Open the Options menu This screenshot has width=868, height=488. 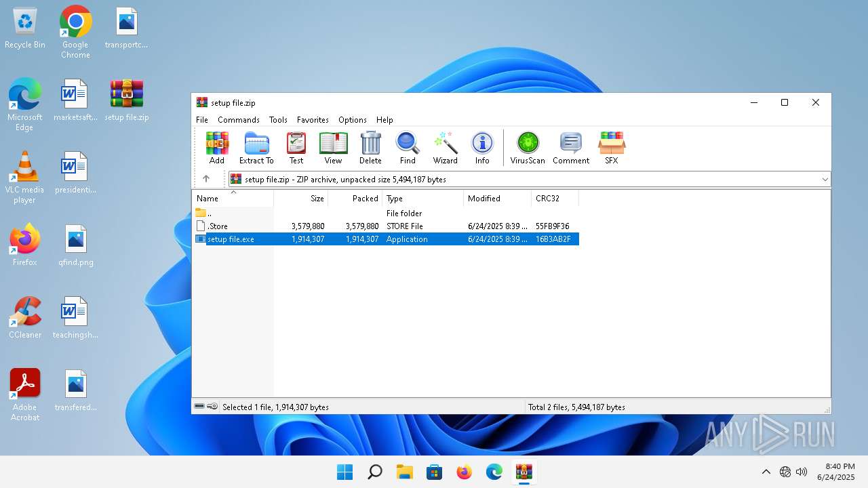(353, 119)
